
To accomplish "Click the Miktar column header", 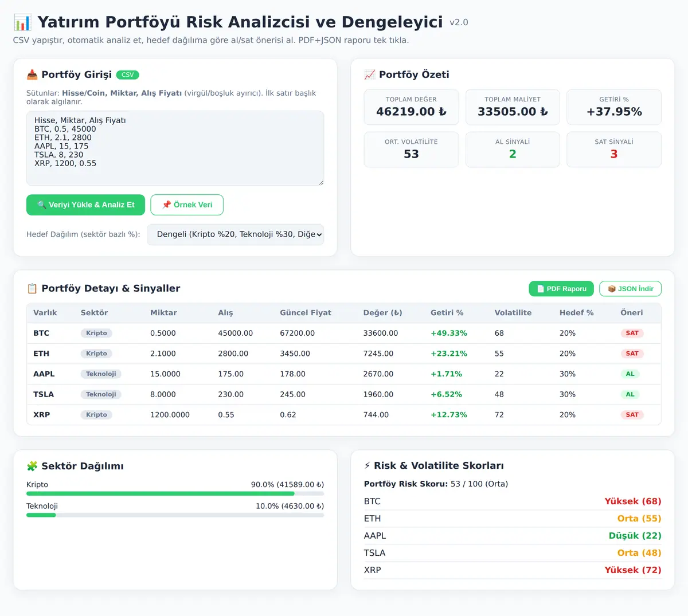I will 163,313.
